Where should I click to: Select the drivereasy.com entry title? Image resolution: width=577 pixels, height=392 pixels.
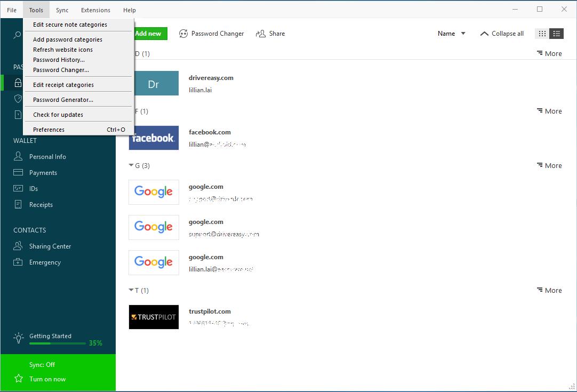[x=211, y=78]
